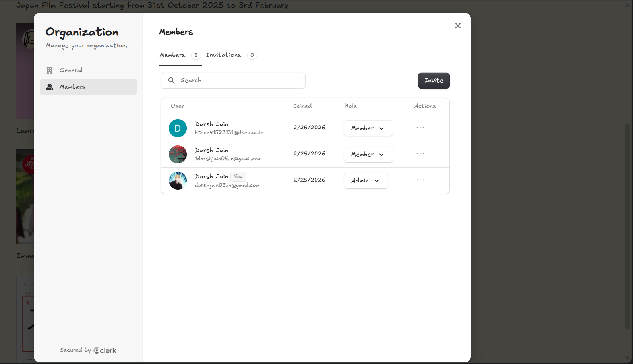Image resolution: width=633 pixels, height=364 pixels.
Task: Switch to the Invitations tab
Action: (x=231, y=55)
